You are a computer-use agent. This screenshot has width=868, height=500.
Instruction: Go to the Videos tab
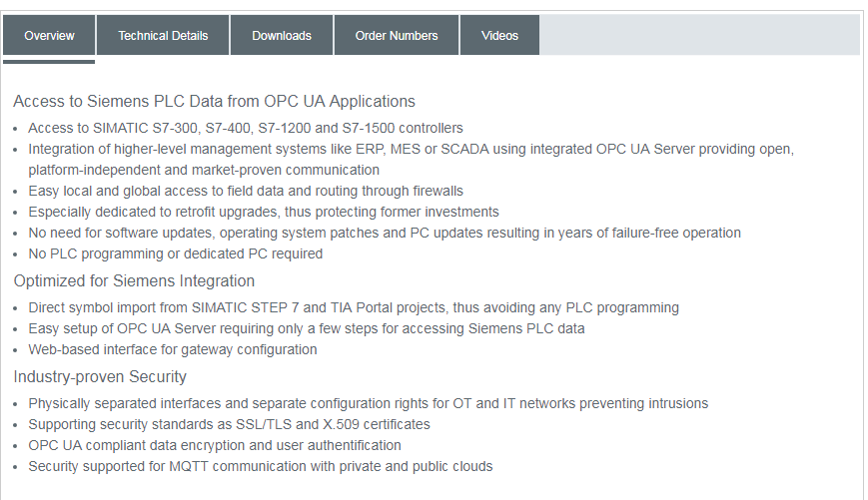499,36
